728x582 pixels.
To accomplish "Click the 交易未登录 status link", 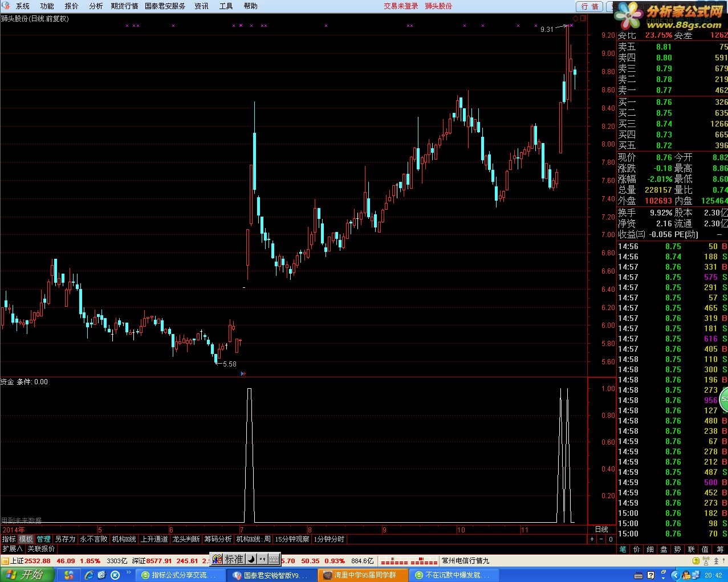I will 401,6.
